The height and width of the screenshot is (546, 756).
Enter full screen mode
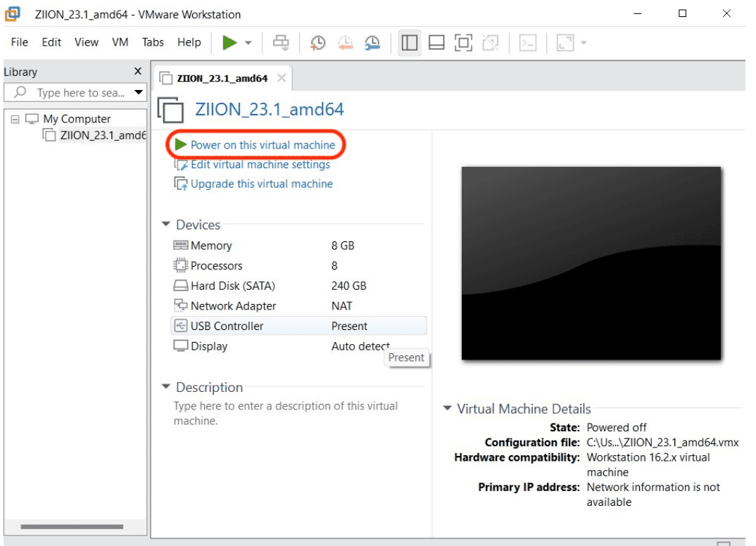tap(463, 43)
